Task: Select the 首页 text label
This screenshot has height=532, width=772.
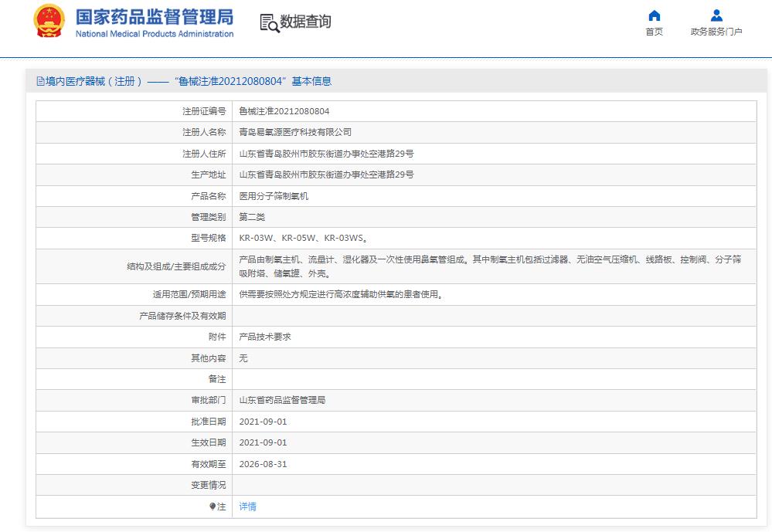Action: [654, 32]
